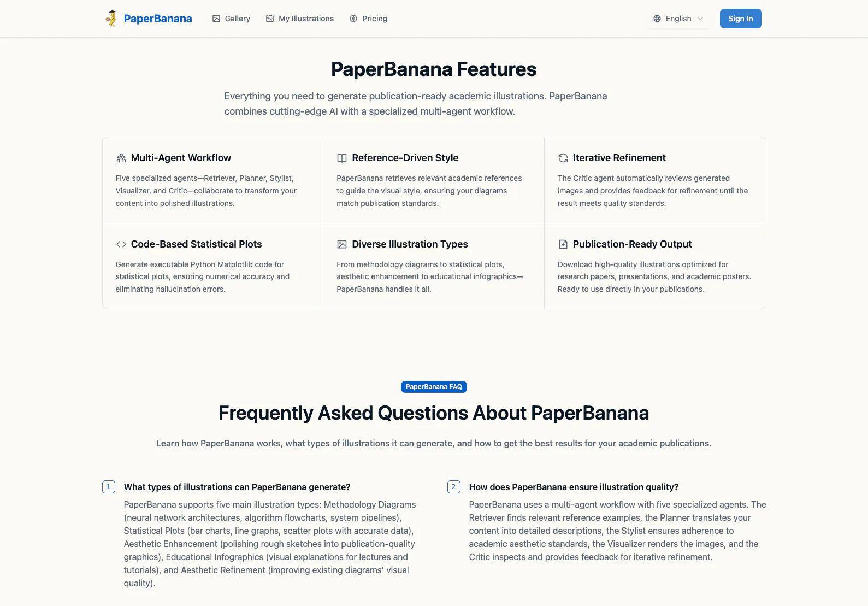
Task: Click the 'Generate executable Python Matplotlib code' description
Action: point(203,276)
